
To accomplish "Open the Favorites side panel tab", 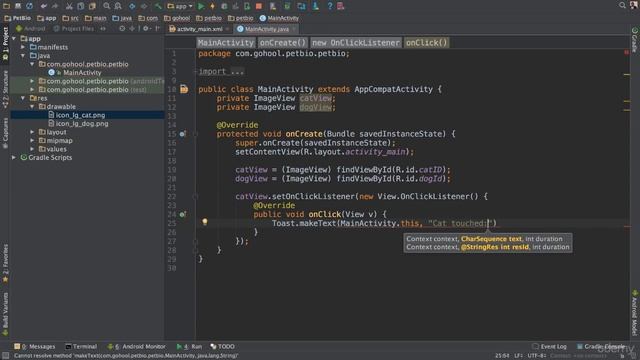I will point(5,263).
